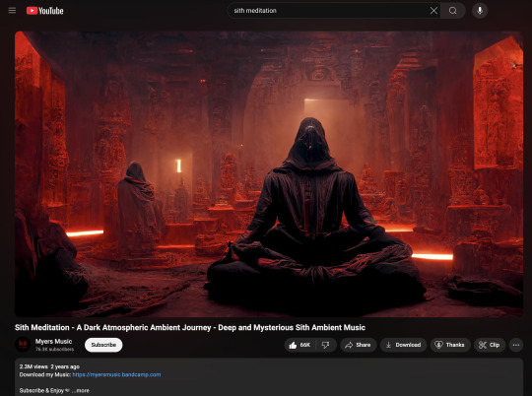Start voice search with microphone
This screenshot has width=532, height=396.
pos(480,11)
